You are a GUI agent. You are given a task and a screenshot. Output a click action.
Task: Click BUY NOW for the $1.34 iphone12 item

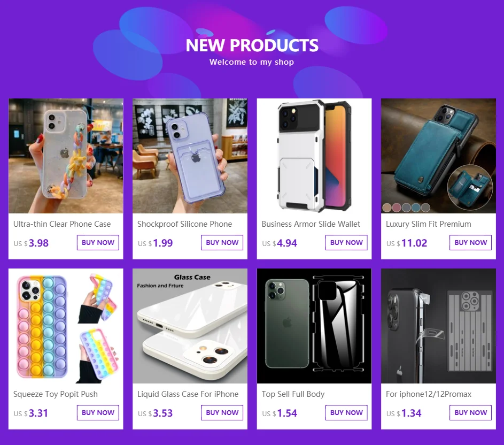tap(470, 412)
